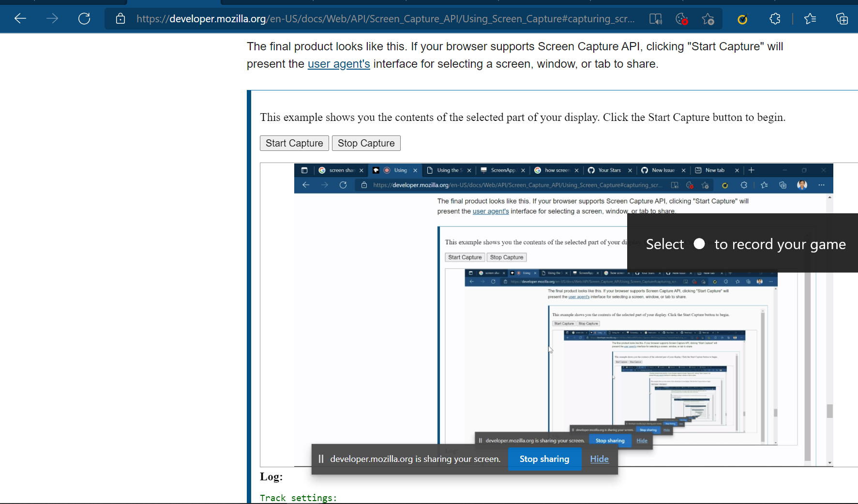Click the Start Capture button
Image resolution: width=858 pixels, height=504 pixels.
294,143
